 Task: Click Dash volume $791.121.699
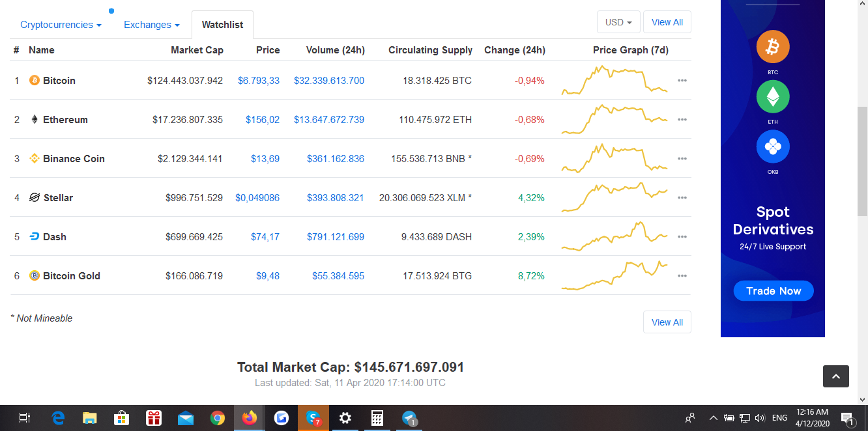[x=336, y=237]
